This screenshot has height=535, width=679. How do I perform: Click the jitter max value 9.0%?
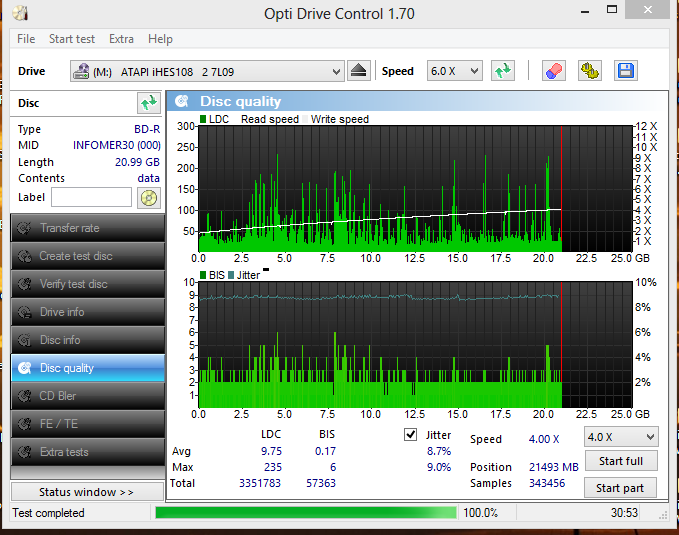click(439, 467)
